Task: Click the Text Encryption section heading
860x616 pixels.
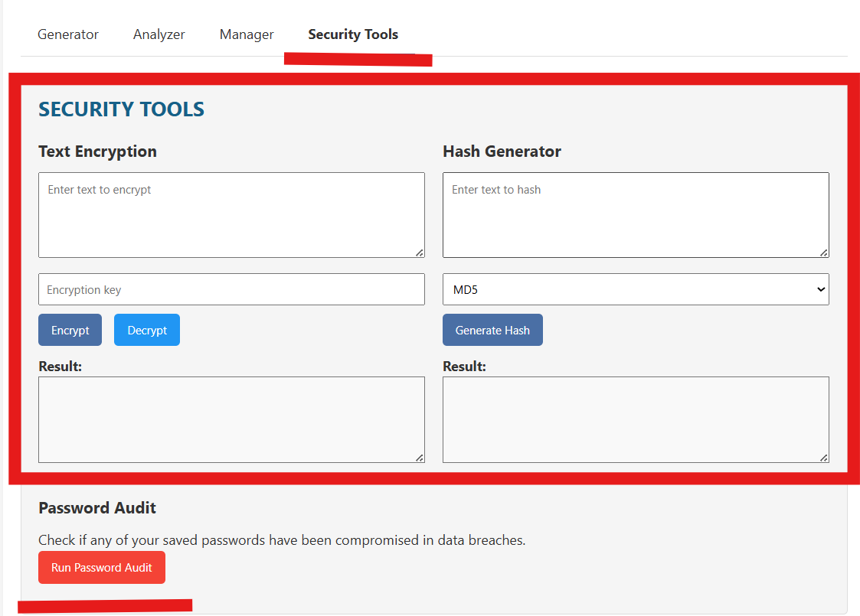Action: 97,152
